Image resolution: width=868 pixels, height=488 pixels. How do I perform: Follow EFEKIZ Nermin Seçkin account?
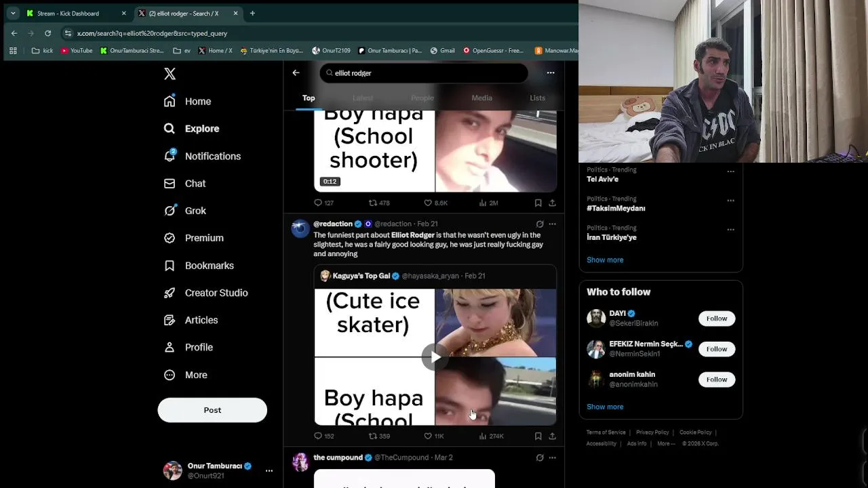point(717,349)
